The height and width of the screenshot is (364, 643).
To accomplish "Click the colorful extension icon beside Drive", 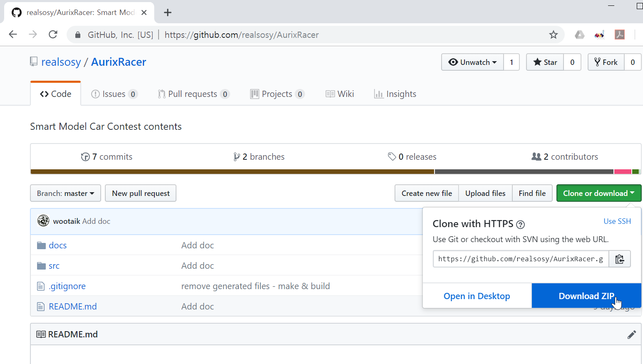I will 599,35.
